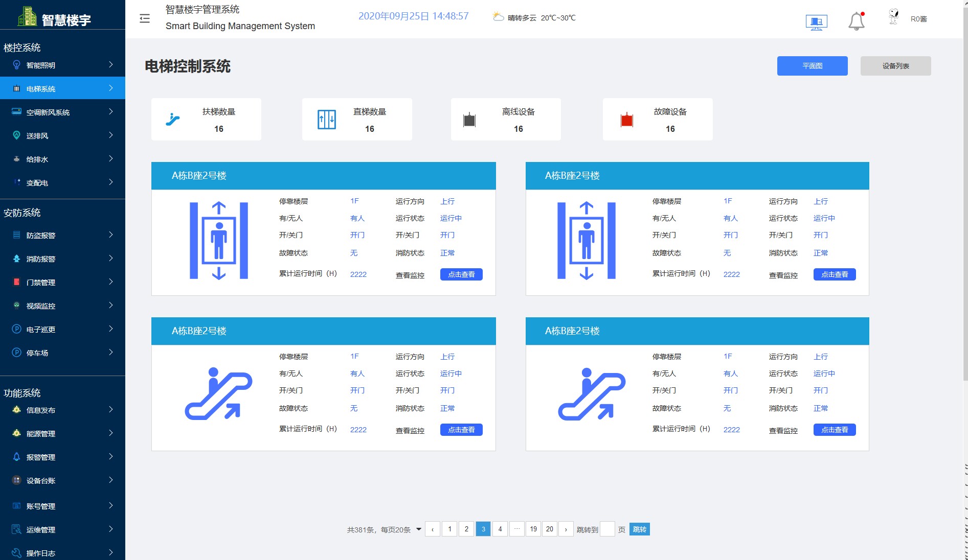Select the 给排水 water supply icon

(x=16, y=158)
